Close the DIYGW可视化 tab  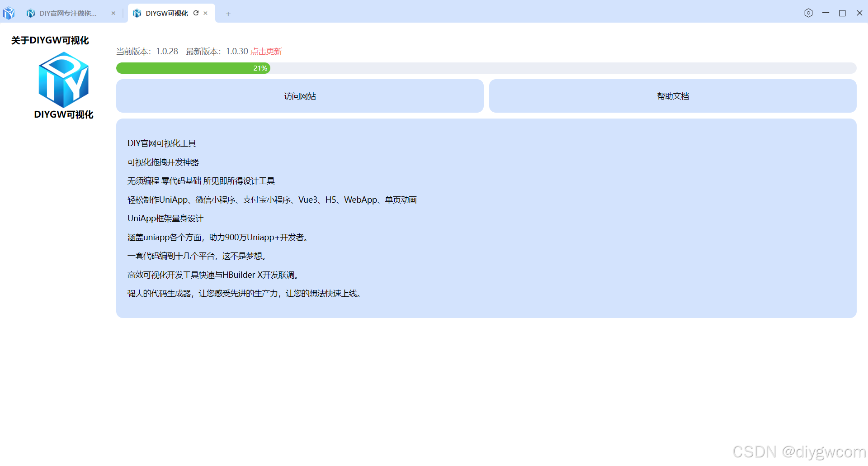click(206, 14)
